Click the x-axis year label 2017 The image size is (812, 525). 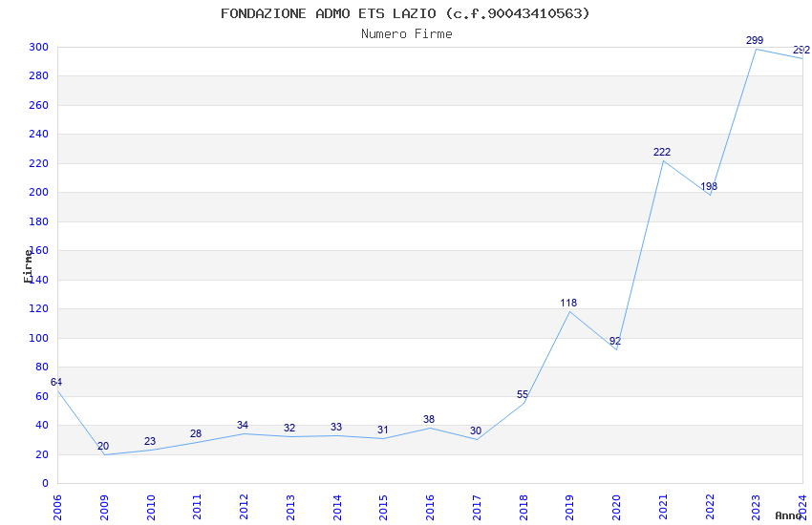click(x=477, y=507)
